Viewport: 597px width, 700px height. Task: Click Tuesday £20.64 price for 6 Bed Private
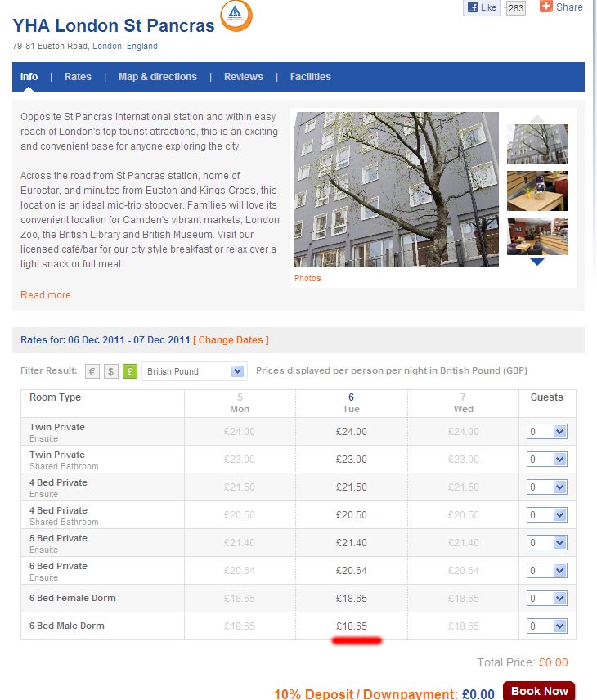click(352, 571)
